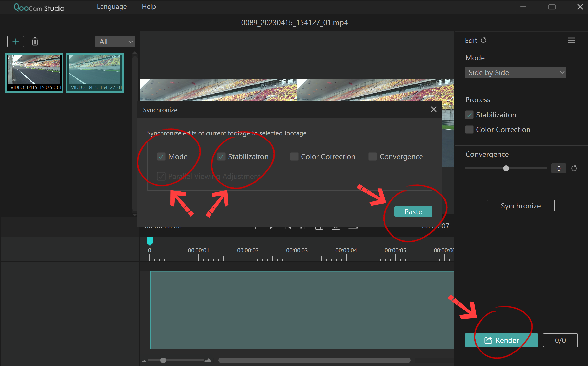Viewport: 588px width, 366px height.
Task: Reset Convergence using its reset icon
Action: [x=574, y=168]
